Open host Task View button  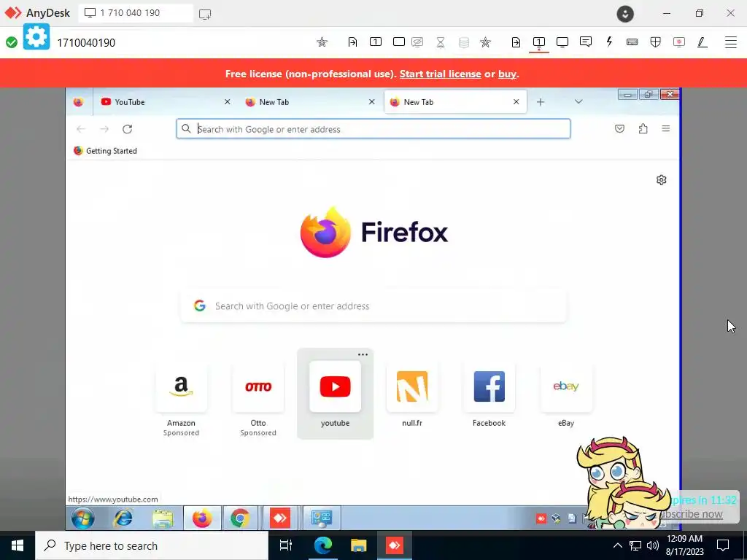286,545
